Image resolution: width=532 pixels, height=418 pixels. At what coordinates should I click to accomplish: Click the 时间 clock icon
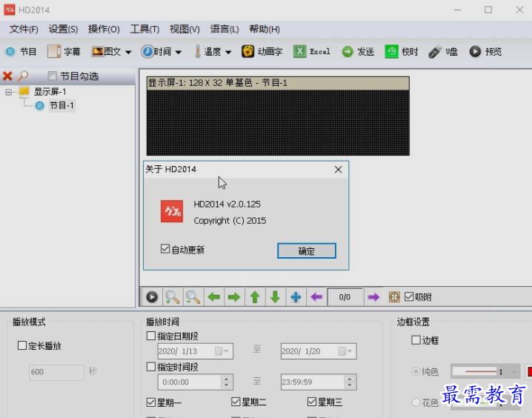pyautogui.click(x=147, y=52)
